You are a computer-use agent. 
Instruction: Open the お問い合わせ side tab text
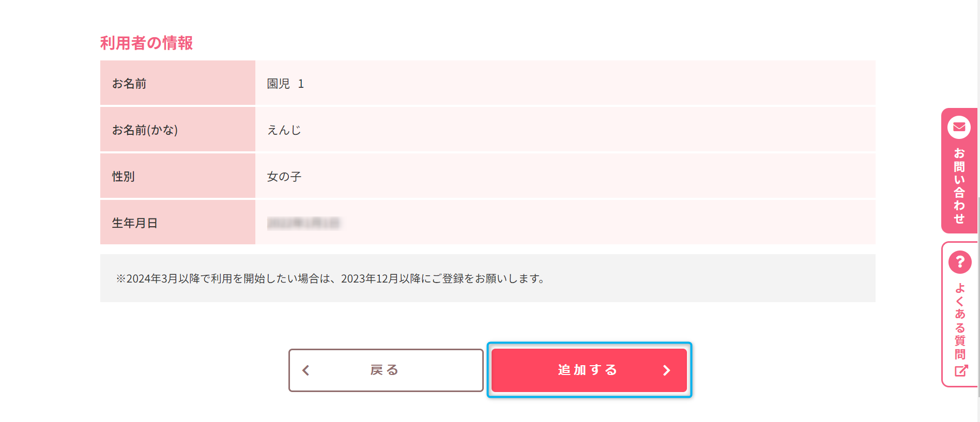coord(959,186)
